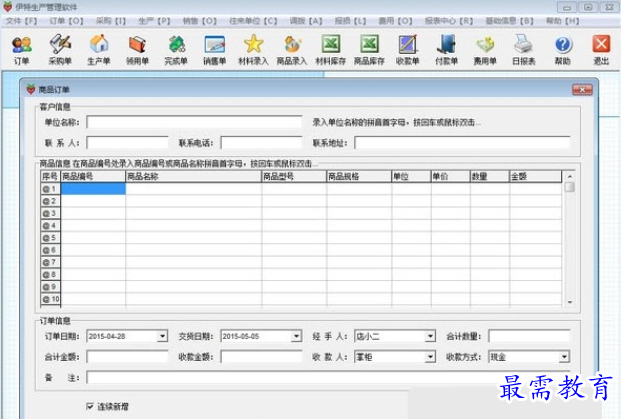Open the 基础信息 [B] menu
The image size is (621, 419).
click(509, 21)
